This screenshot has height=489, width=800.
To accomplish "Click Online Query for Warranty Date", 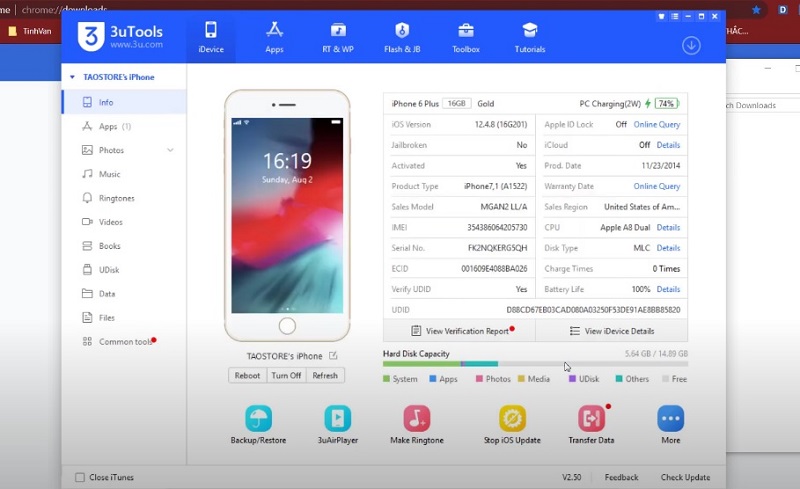I will coord(657,186).
